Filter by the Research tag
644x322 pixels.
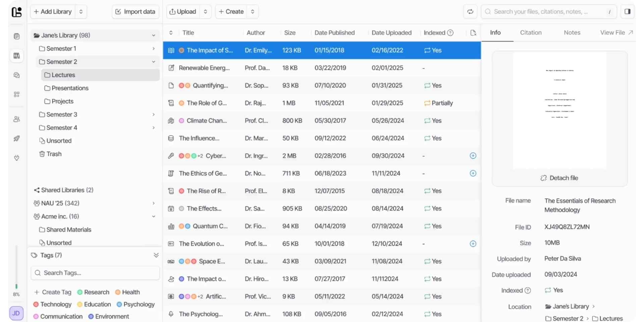93,292
